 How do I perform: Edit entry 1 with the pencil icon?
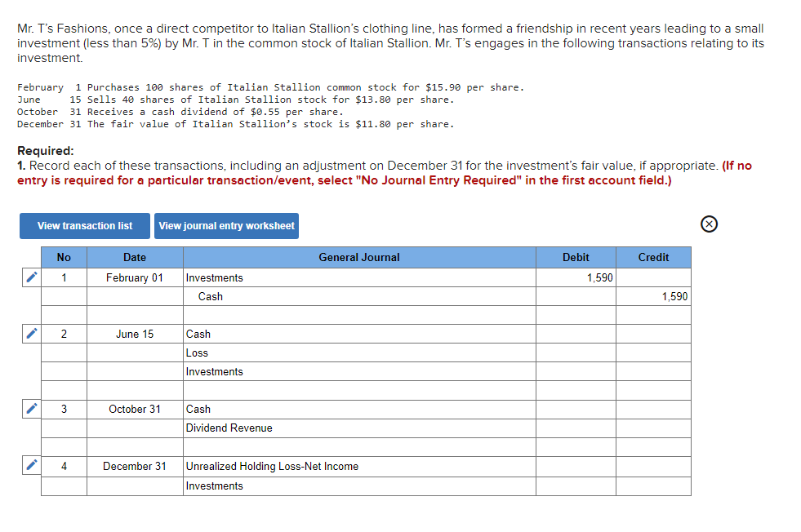(32, 277)
